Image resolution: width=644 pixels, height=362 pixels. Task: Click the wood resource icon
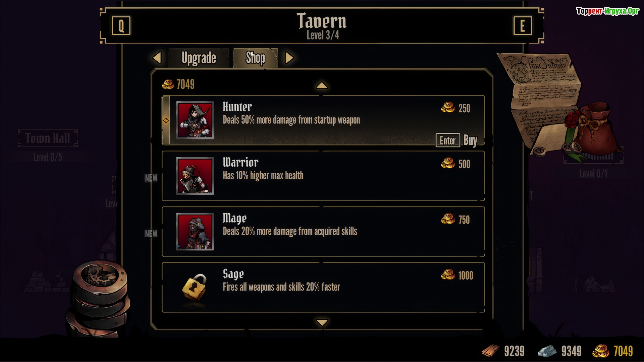click(490, 351)
